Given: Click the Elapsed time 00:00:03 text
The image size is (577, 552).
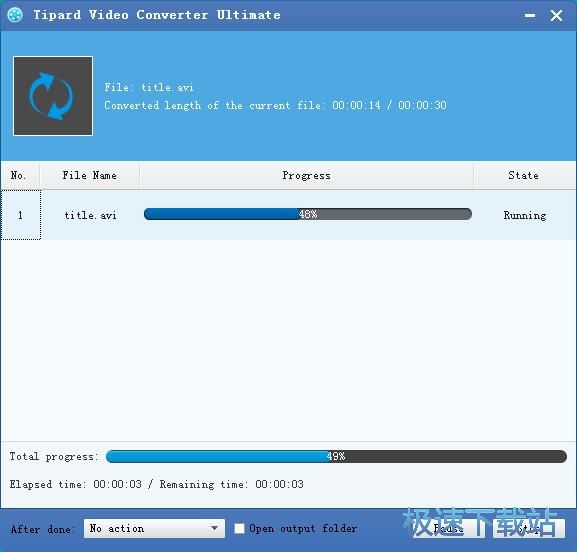Looking at the screenshot, I should coord(75,484).
